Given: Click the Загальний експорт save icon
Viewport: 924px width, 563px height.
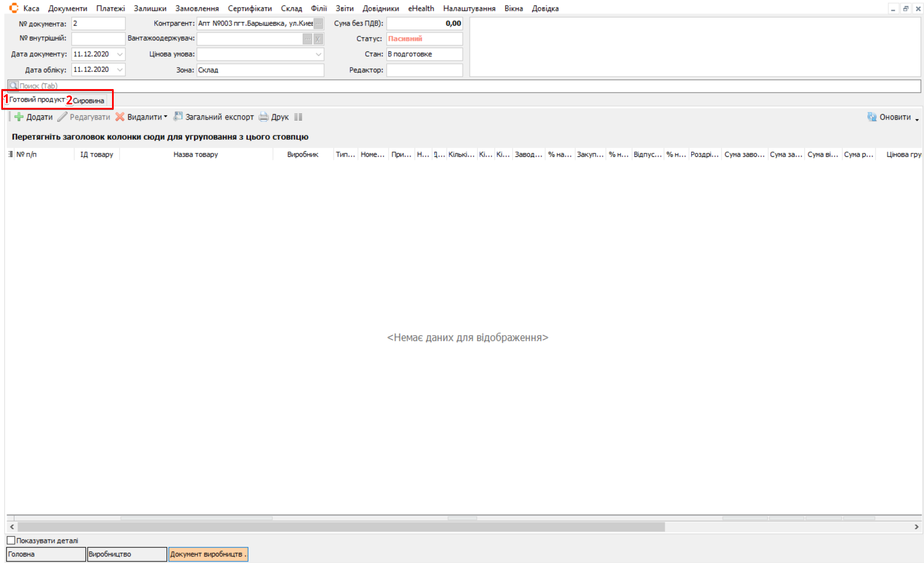Looking at the screenshot, I should point(178,116).
